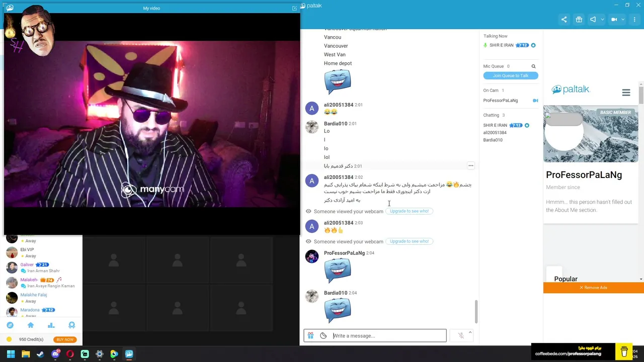Open Discord from taskbar
The height and width of the screenshot is (362, 644).
pyautogui.click(x=55, y=354)
